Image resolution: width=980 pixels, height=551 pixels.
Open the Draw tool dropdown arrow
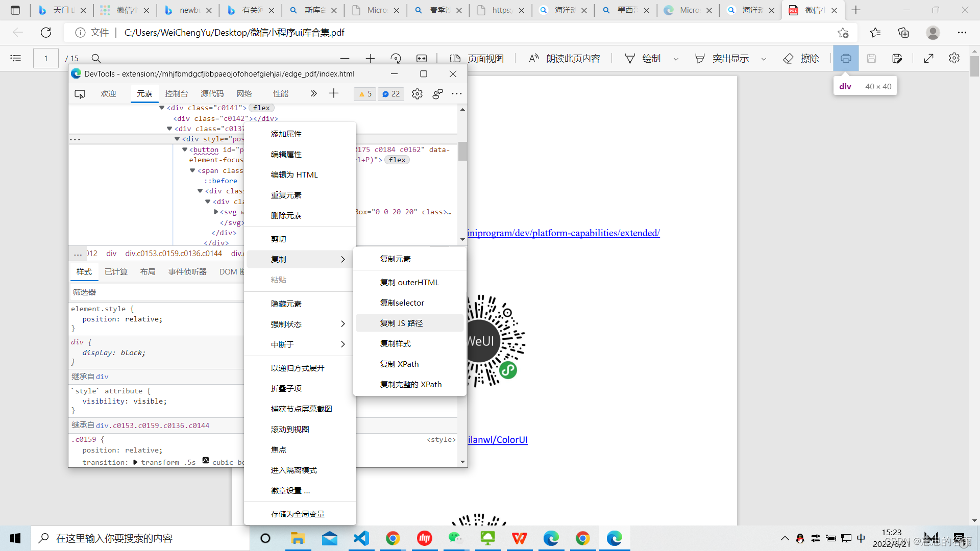pos(676,59)
